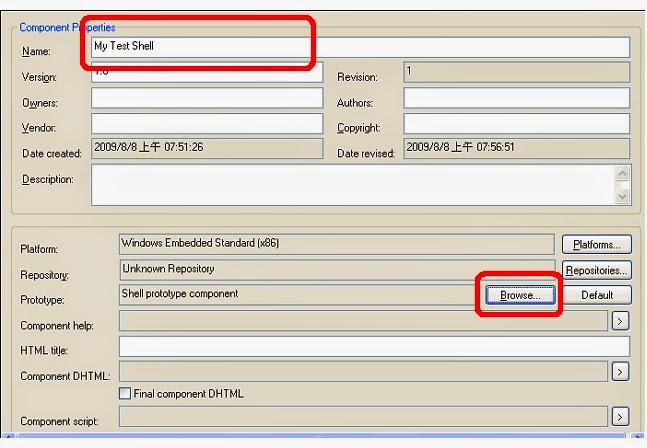The width and height of the screenshot is (647, 448).
Task: Click the Platform field showing Windows Embedded Standard
Action: pos(337,244)
